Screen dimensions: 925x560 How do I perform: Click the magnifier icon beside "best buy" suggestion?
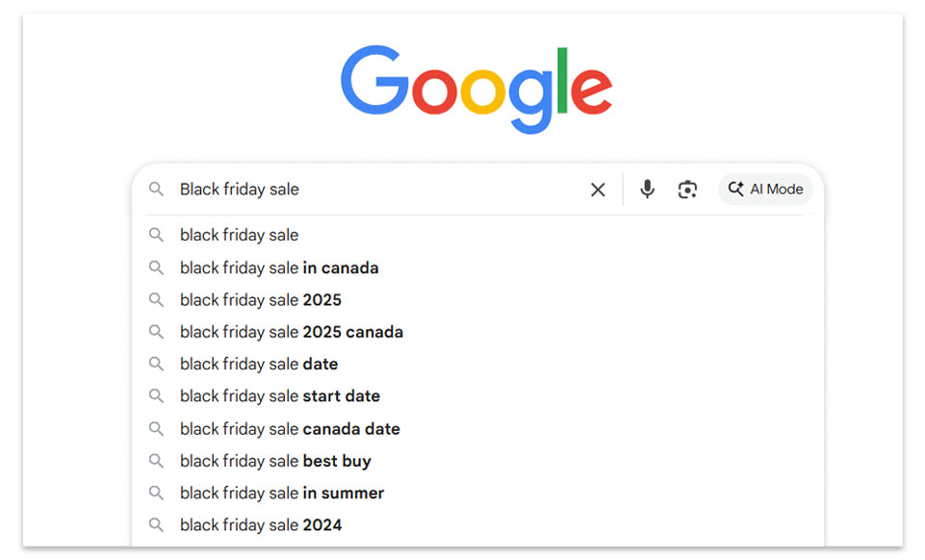point(156,461)
